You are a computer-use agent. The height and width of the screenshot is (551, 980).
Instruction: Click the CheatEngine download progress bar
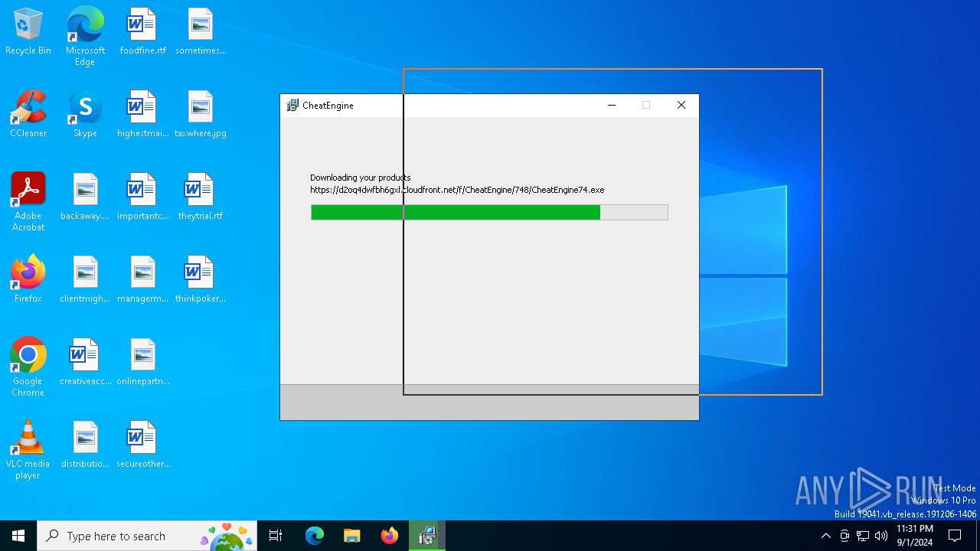coord(489,212)
